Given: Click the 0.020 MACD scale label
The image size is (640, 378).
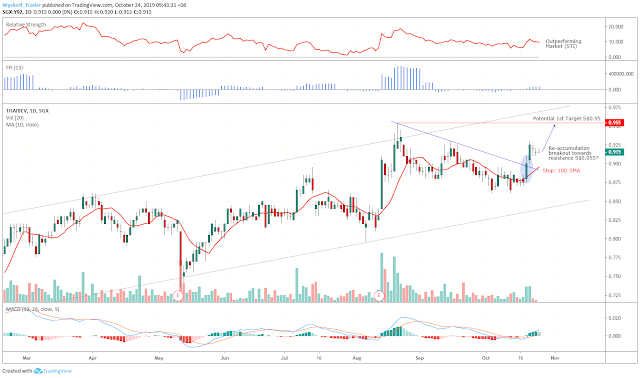Looking at the screenshot, I should [x=615, y=318].
